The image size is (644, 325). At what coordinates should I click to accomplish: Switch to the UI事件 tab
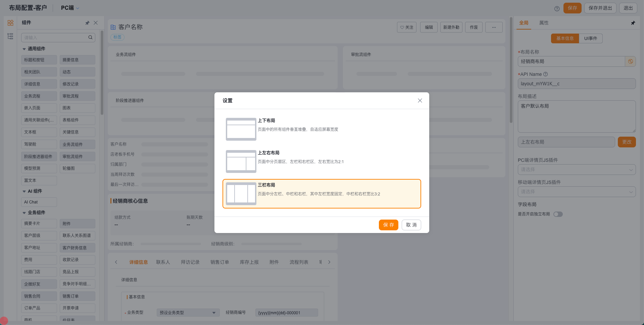(590, 38)
